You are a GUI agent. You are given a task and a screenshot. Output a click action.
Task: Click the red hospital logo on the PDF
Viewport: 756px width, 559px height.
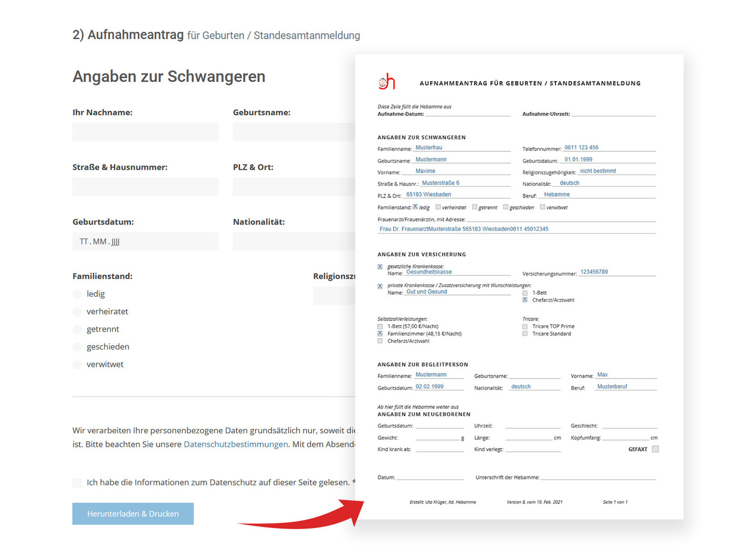(x=387, y=81)
